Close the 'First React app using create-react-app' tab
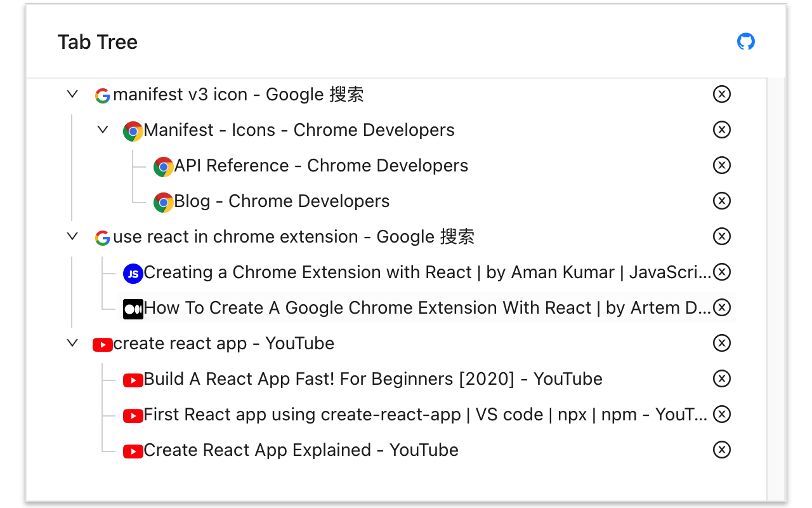Screen dimensions: 812x508 (722, 414)
